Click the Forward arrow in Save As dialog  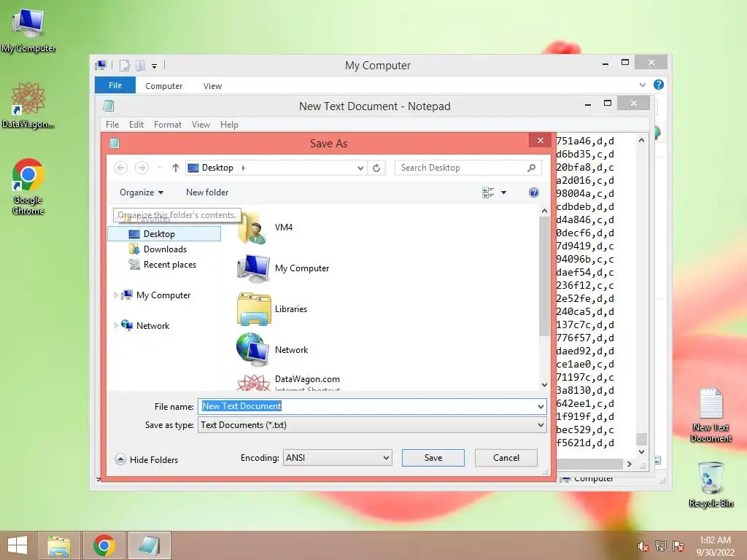142,168
